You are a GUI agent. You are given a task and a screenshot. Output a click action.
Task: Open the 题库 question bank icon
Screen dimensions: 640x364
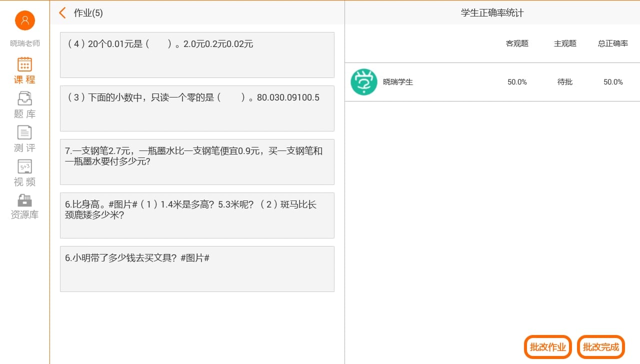pos(24,98)
